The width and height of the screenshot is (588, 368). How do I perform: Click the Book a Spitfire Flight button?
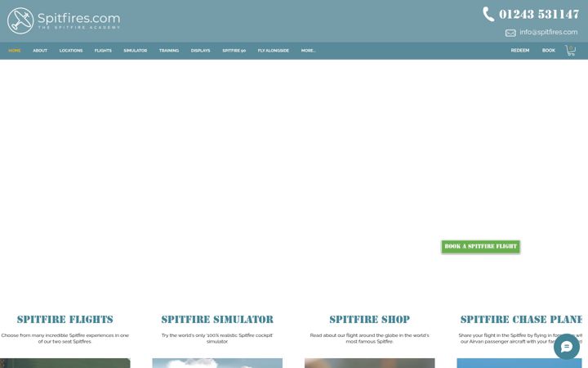481,246
